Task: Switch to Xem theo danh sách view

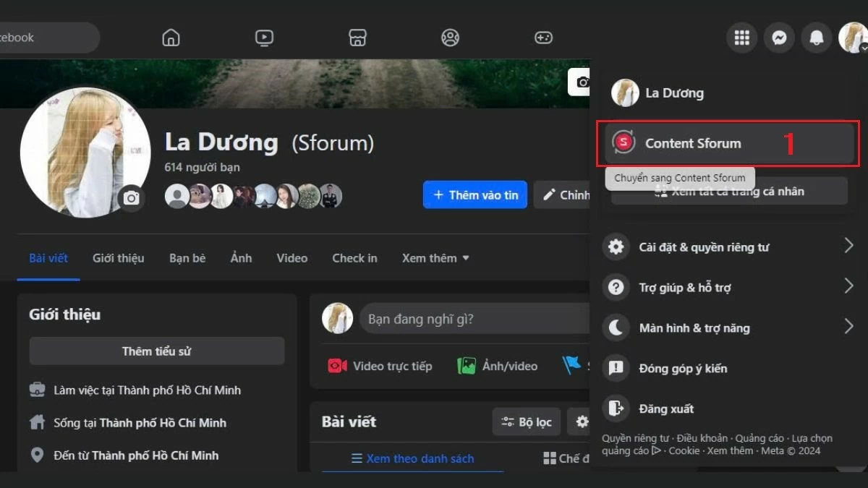Action: [x=412, y=458]
